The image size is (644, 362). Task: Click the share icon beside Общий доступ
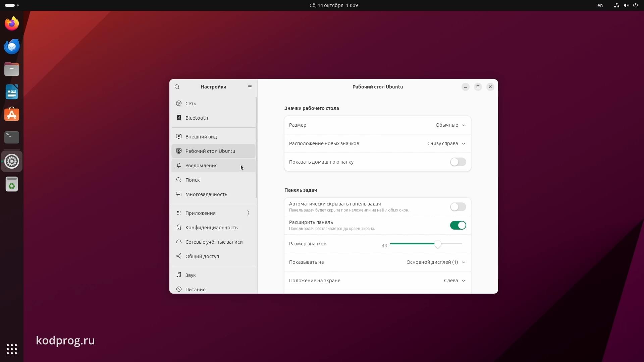point(179,256)
